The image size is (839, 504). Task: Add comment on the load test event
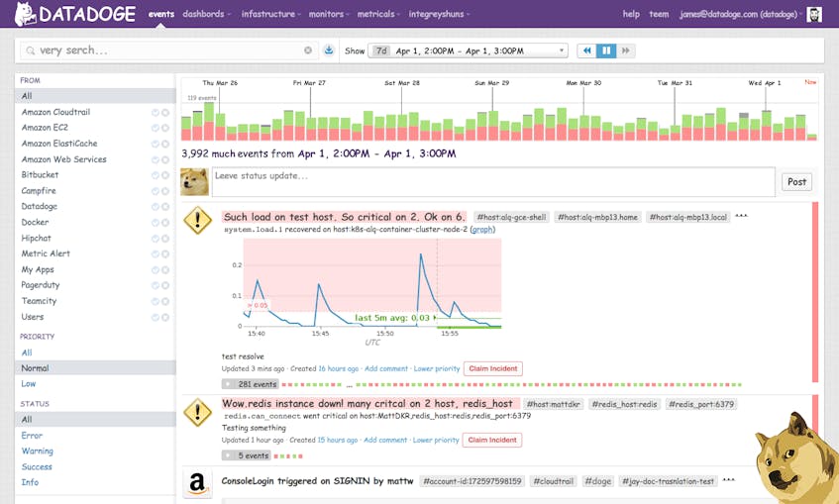(x=385, y=368)
